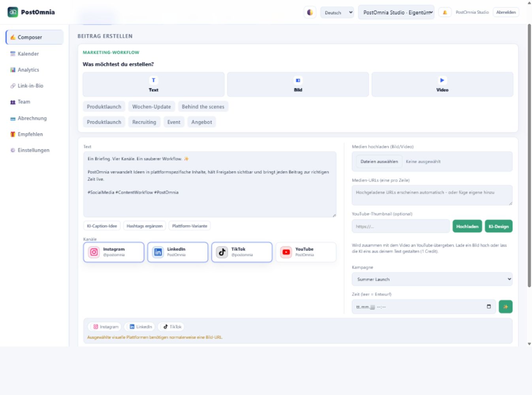Click the PostOmnia Studio account name in the header
Screen dimensions: 532x395
coord(472,13)
